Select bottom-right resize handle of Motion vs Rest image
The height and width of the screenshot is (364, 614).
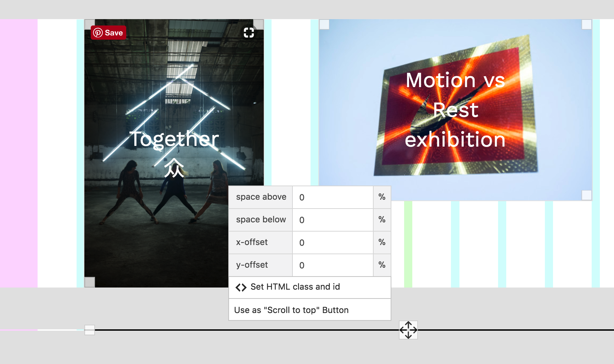point(587,195)
